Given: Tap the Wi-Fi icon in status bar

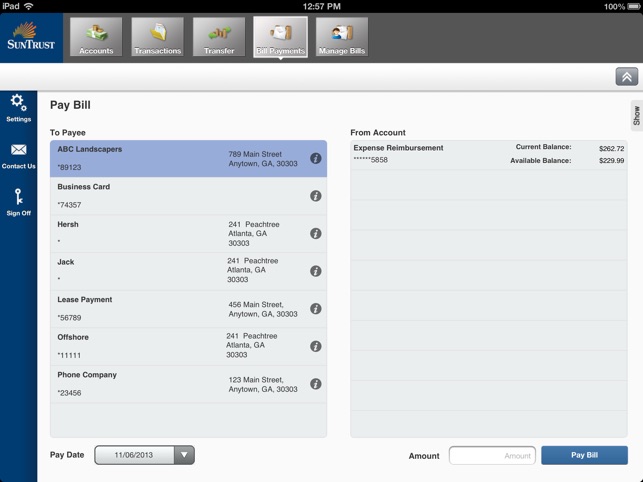Looking at the screenshot, I should tap(29, 6).
